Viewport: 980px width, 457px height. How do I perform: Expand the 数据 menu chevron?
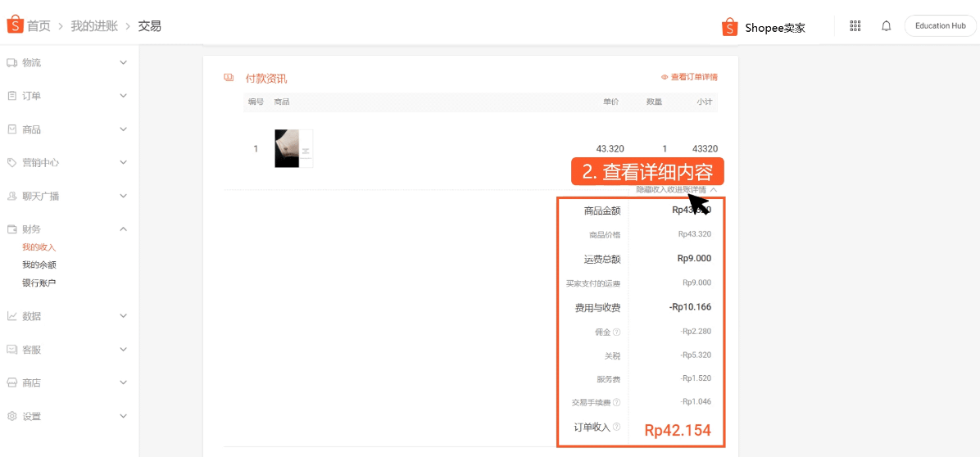click(123, 316)
